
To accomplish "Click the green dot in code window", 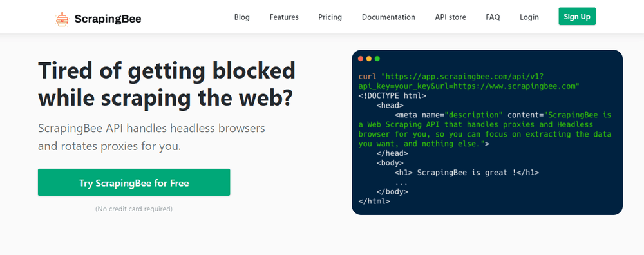I will (377, 59).
